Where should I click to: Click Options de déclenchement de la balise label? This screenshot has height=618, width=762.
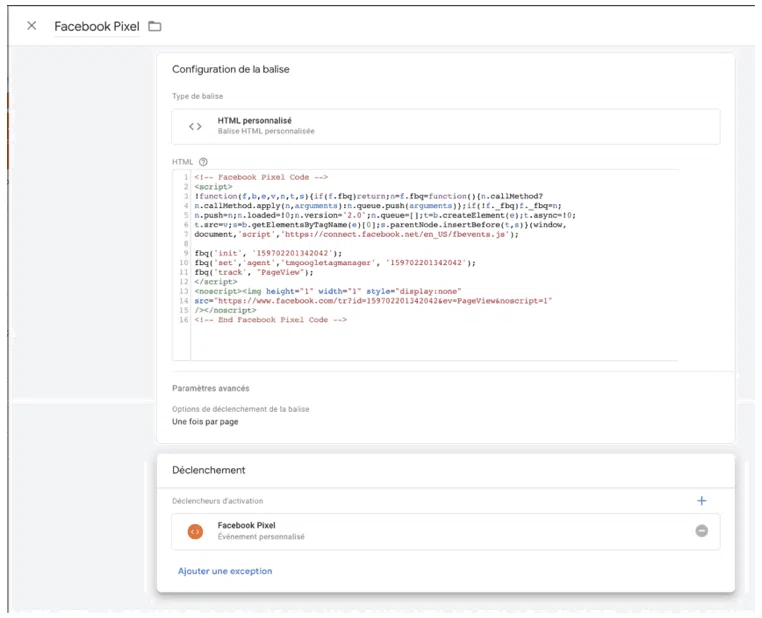(241, 409)
